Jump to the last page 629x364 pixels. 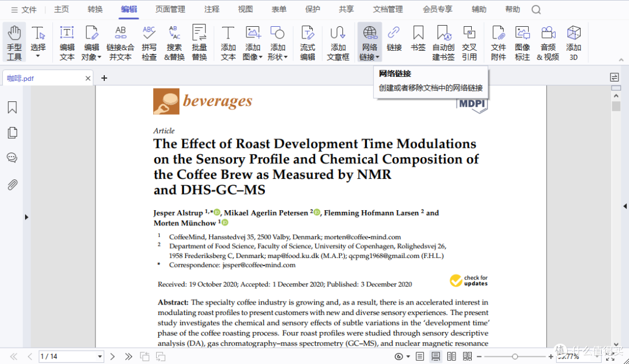click(128, 356)
